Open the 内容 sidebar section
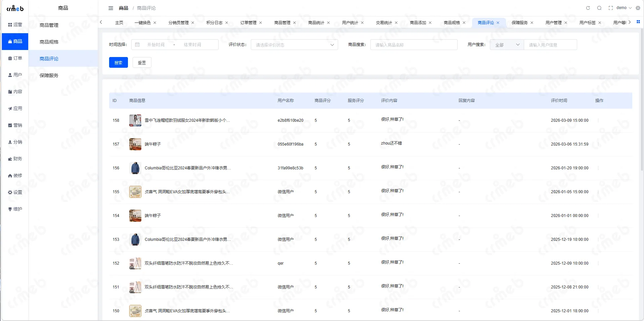The height and width of the screenshot is (321, 644). 15,92
